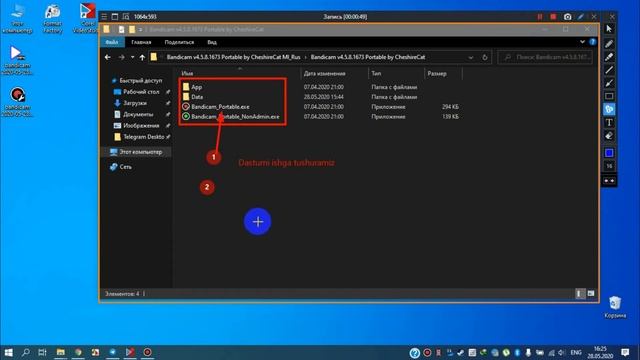Click the Explorer search field
The image size is (640, 360).
pyautogui.click(x=545, y=58)
